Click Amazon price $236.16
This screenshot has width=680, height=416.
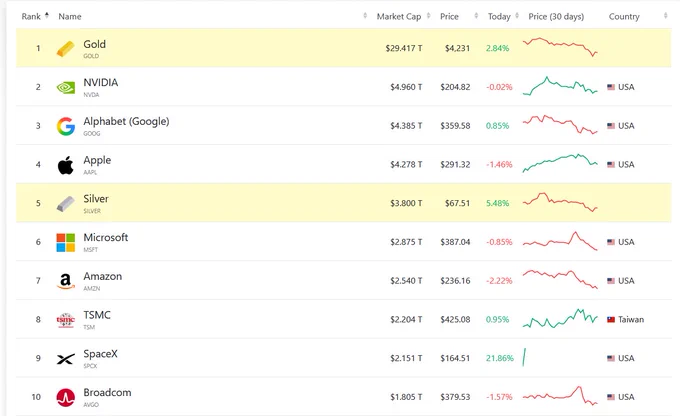coord(455,281)
